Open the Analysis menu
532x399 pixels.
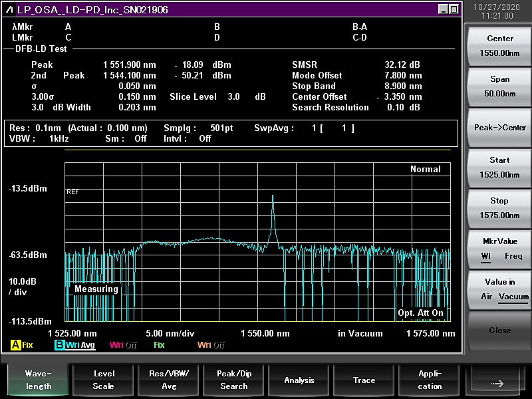point(299,380)
